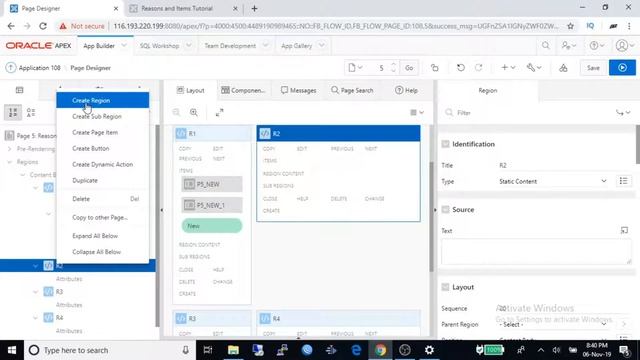This screenshot has width=640, height=360.
Task: Open Application 108 breadcrumb link
Action: point(40,68)
